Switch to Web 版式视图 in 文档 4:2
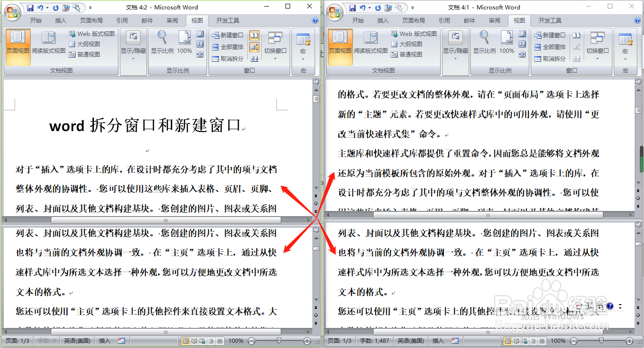 pyautogui.click(x=92, y=34)
